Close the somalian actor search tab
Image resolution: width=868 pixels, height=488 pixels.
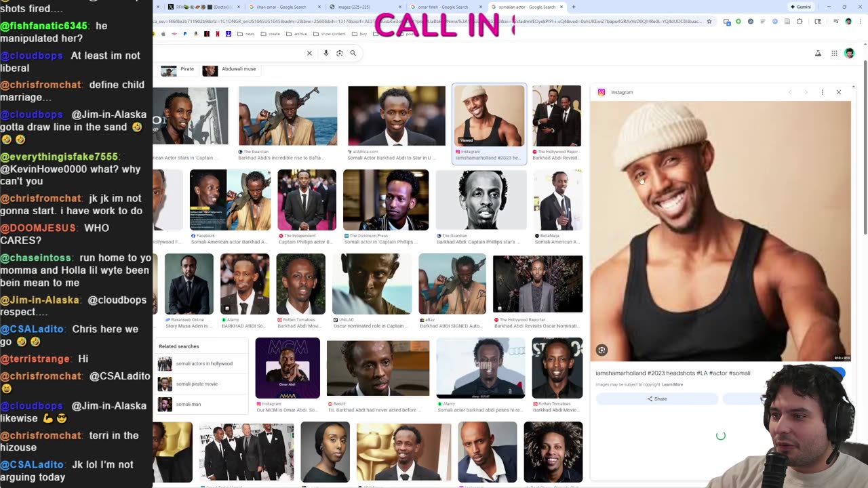(x=561, y=7)
